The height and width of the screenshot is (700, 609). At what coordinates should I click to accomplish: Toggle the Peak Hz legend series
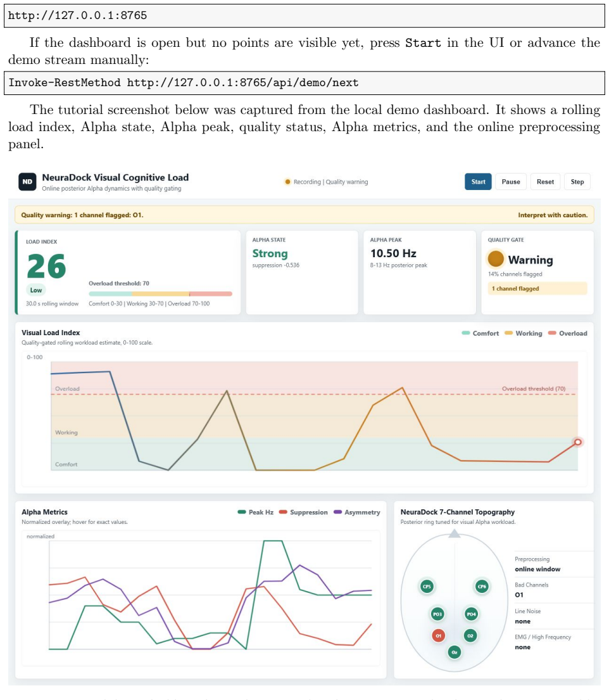click(x=256, y=512)
